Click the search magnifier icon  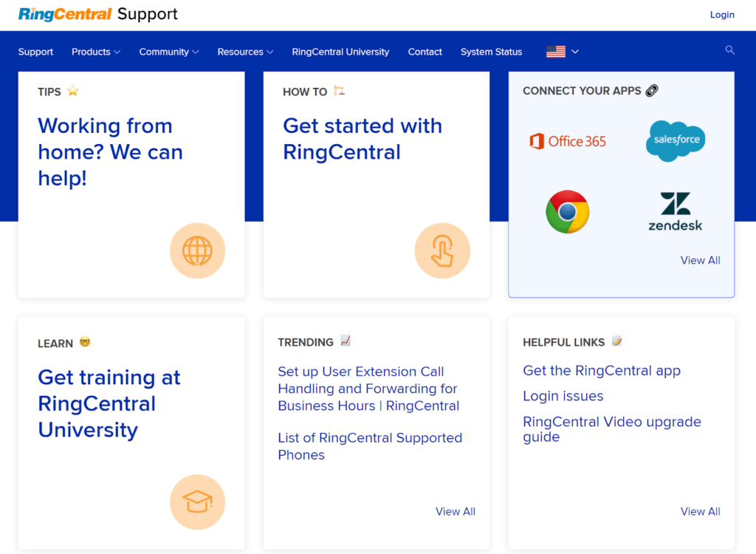point(730,50)
